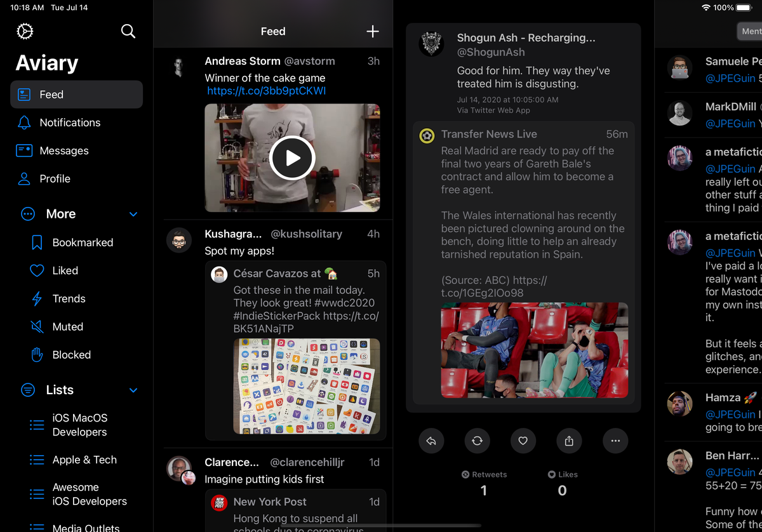762x532 pixels.
Task: Click 'Imagine putting kids first' text
Action: [264, 479]
